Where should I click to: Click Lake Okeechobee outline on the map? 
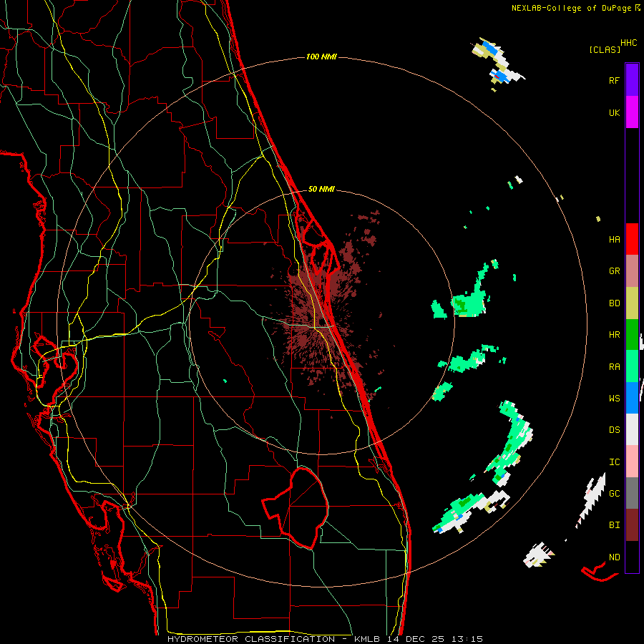(x=296, y=507)
